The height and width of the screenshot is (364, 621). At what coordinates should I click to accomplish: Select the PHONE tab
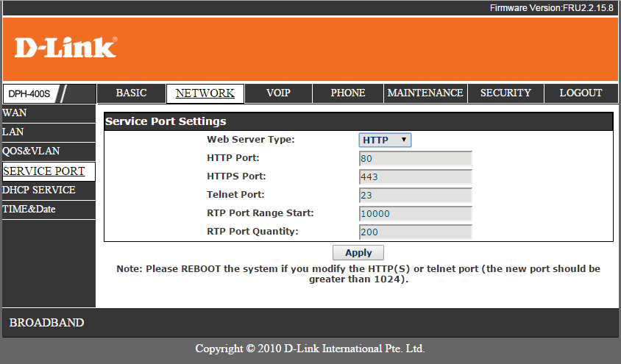347,93
